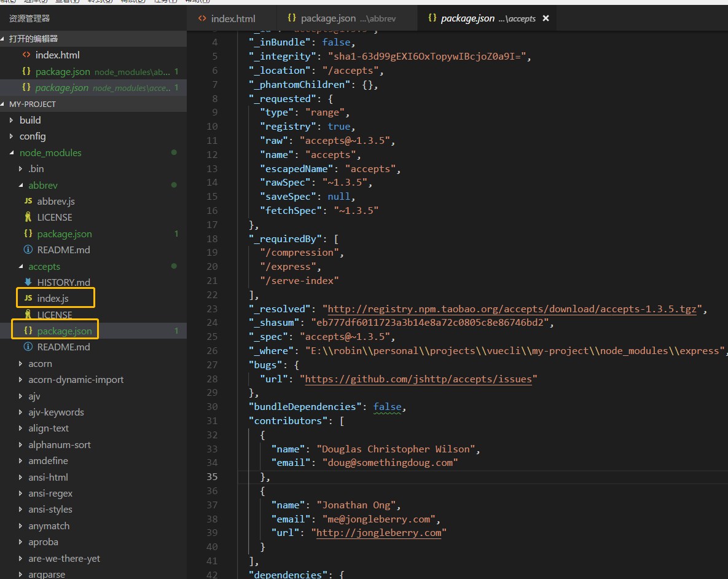Screen dimensions: 728x579
Task: Click the JS icon beside abbrev.js
Action: 28,202
